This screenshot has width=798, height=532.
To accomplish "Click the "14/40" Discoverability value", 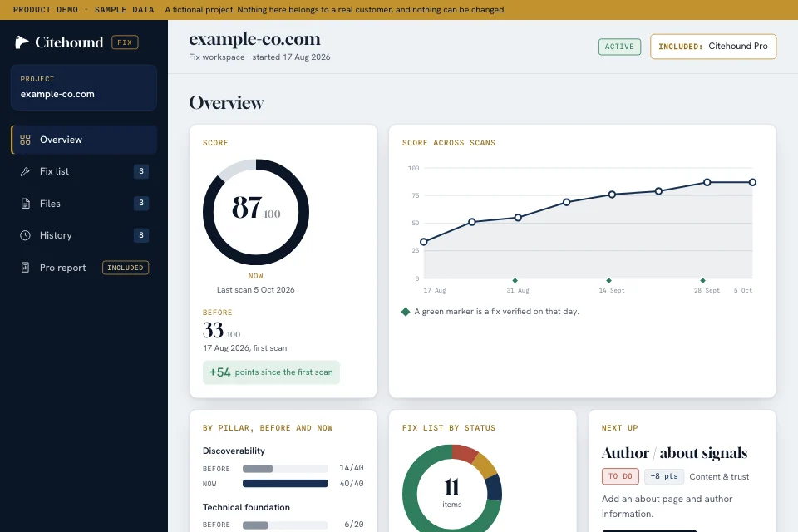I will coord(352,468).
